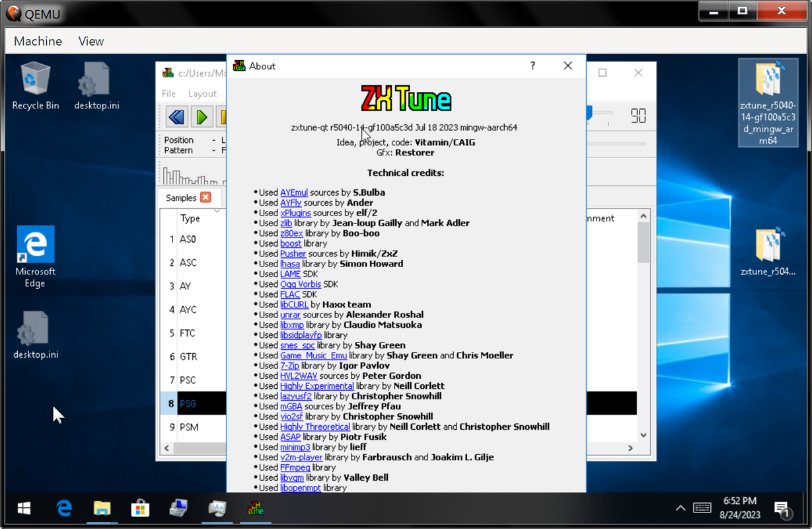
Task: Select the truncated zxtune_r504... folder icon
Action: click(x=768, y=253)
